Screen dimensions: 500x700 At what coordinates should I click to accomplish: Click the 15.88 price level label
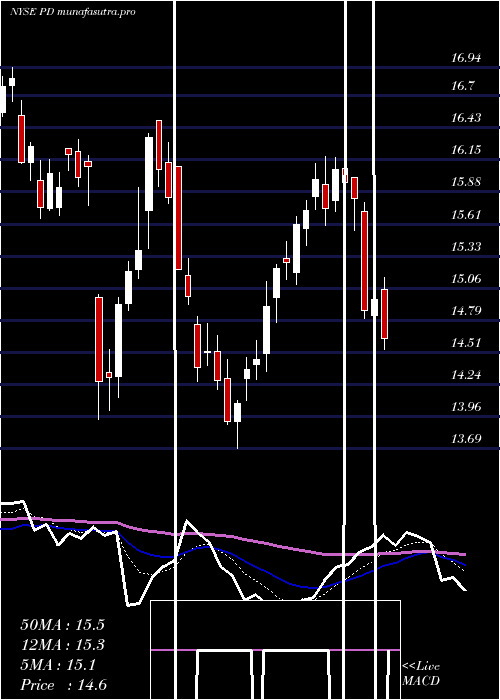click(x=467, y=182)
